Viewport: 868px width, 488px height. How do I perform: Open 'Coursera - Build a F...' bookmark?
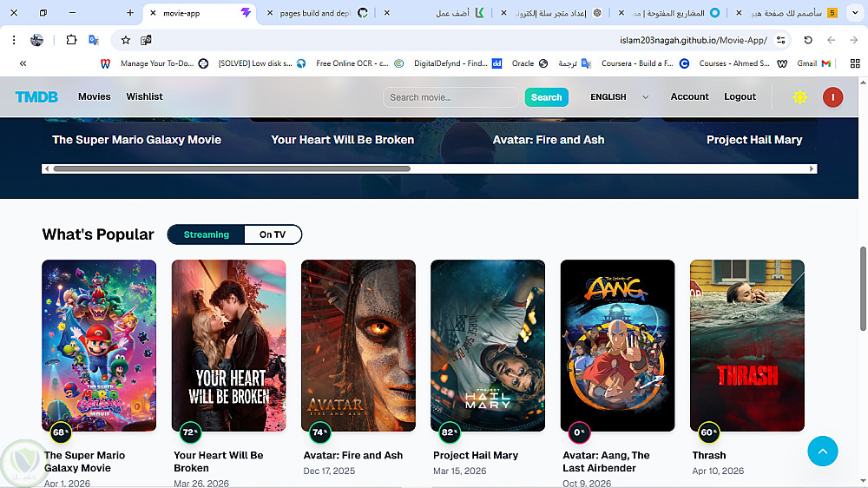[x=646, y=63]
